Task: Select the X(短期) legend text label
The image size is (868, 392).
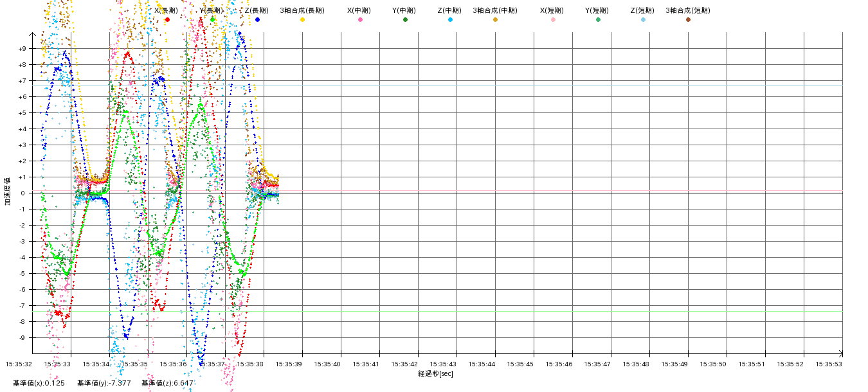Action: click(x=552, y=10)
